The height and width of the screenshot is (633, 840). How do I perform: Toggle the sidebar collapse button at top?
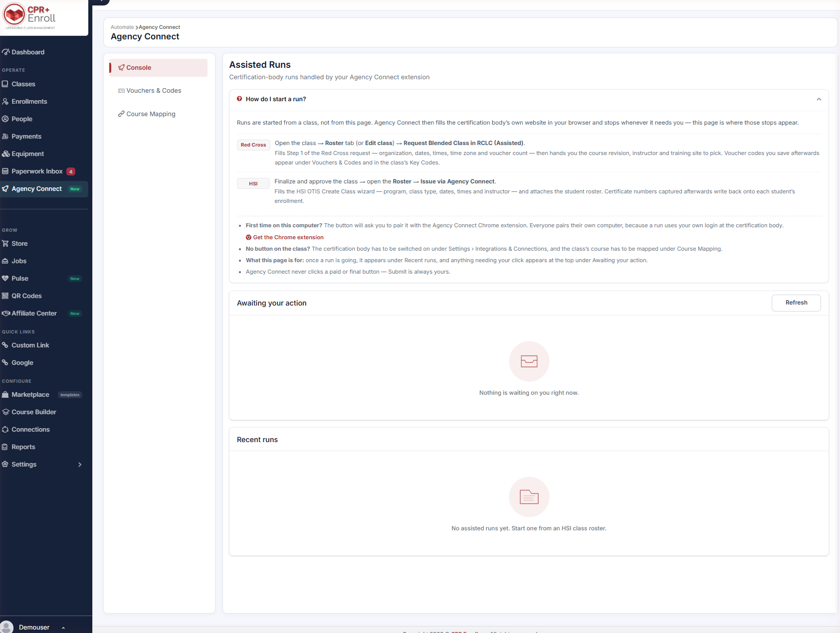click(101, 1)
